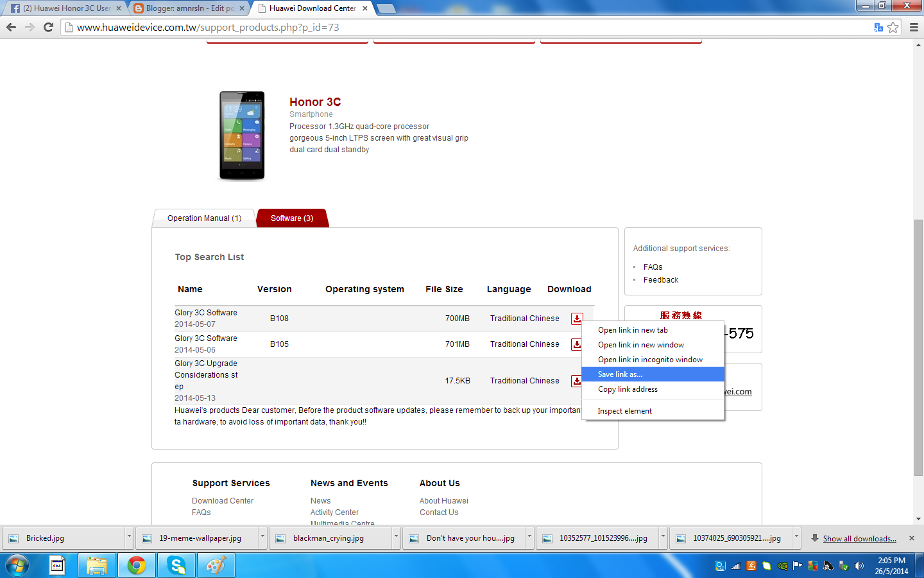The image size is (924, 578).
Task: Open the Windows Start menu
Action: click(x=17, y=566)
